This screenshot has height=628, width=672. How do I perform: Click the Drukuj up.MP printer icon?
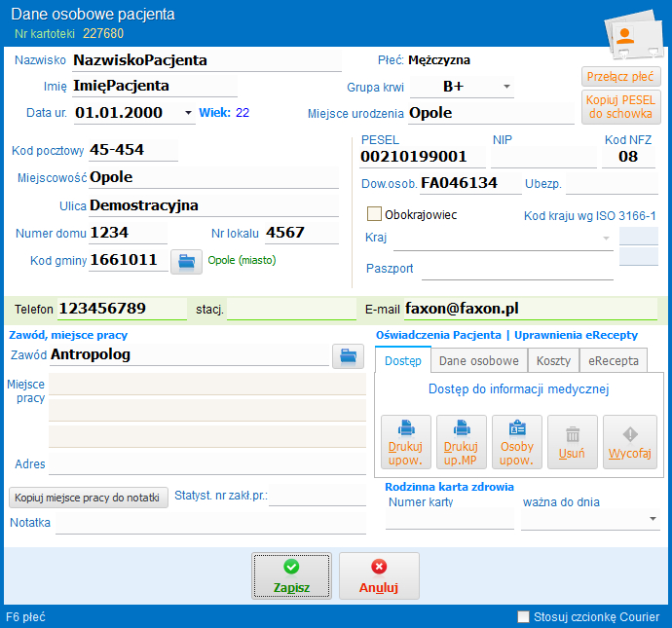coord(462,429)
